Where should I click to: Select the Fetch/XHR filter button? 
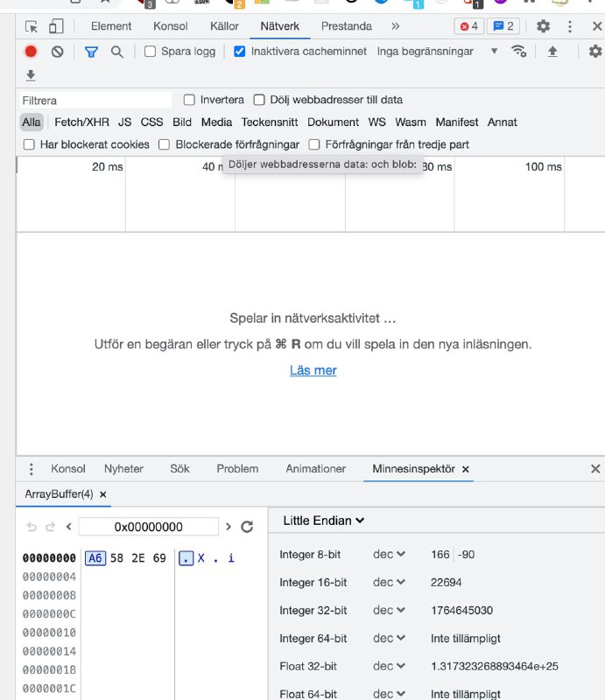click(81, 122)
